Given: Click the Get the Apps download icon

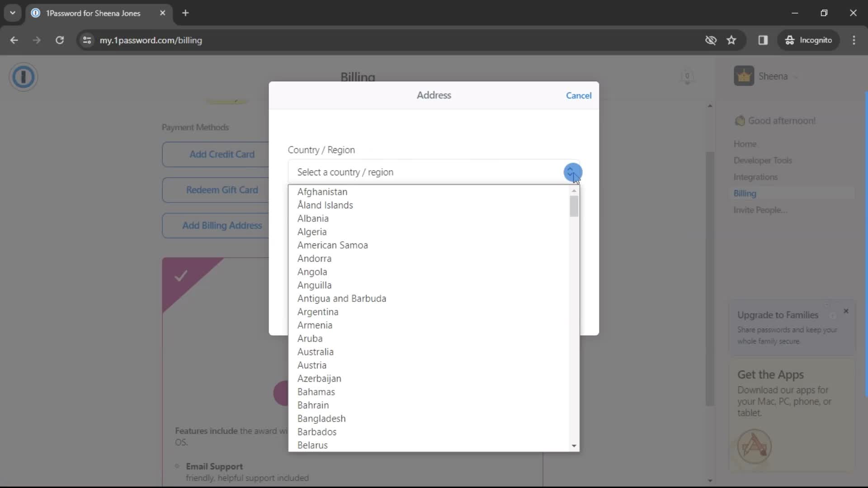Looking at the screenshot, I should pos(754,446).
